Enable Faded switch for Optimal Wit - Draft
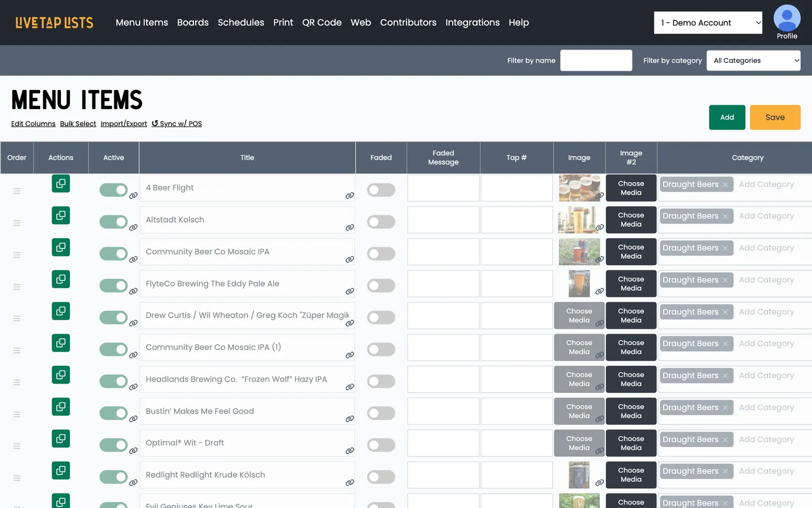The width and height of the screenshot is (812, 508). (x=381, y=445)
